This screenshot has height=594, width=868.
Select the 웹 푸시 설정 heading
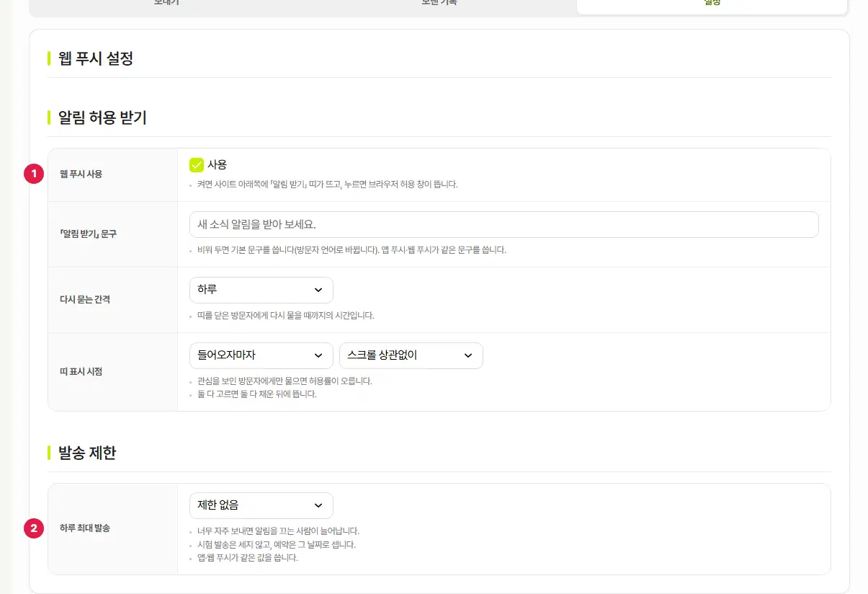point(96,58)
